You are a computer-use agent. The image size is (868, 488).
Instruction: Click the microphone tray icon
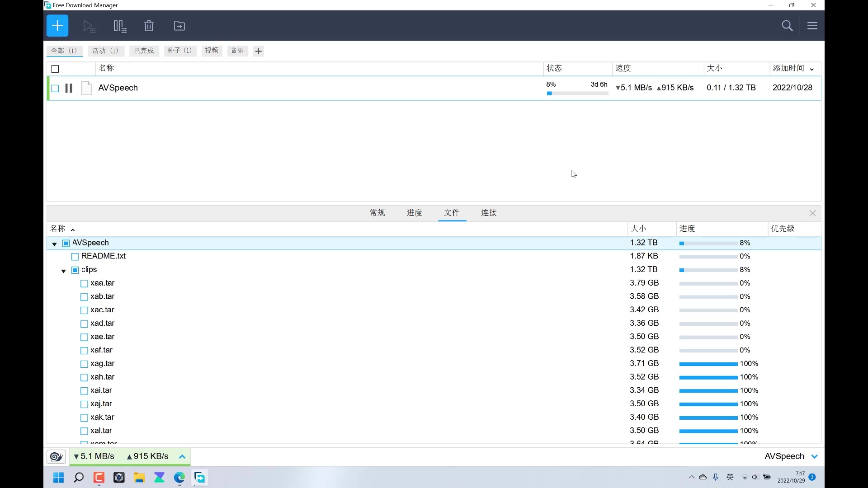[x=716, y=477]
